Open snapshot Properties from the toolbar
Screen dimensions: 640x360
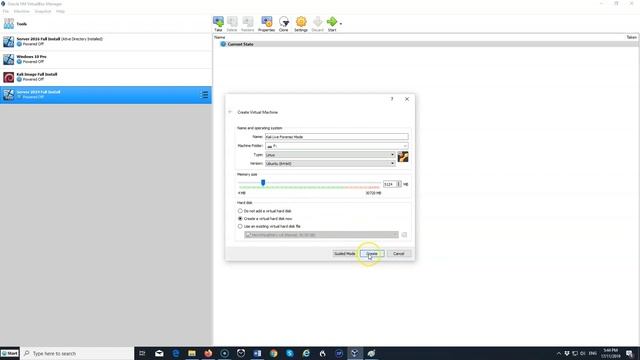[267, 24]
